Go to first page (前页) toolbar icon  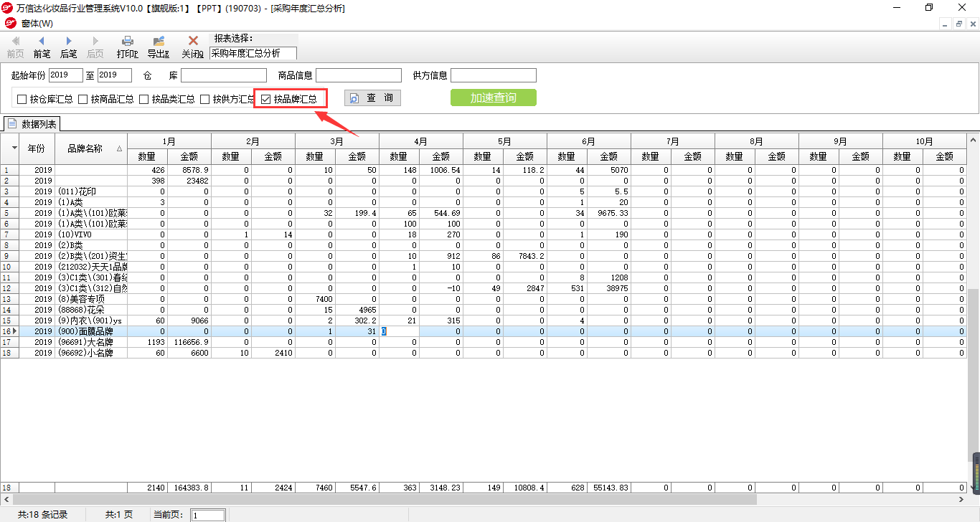point(16,42)
